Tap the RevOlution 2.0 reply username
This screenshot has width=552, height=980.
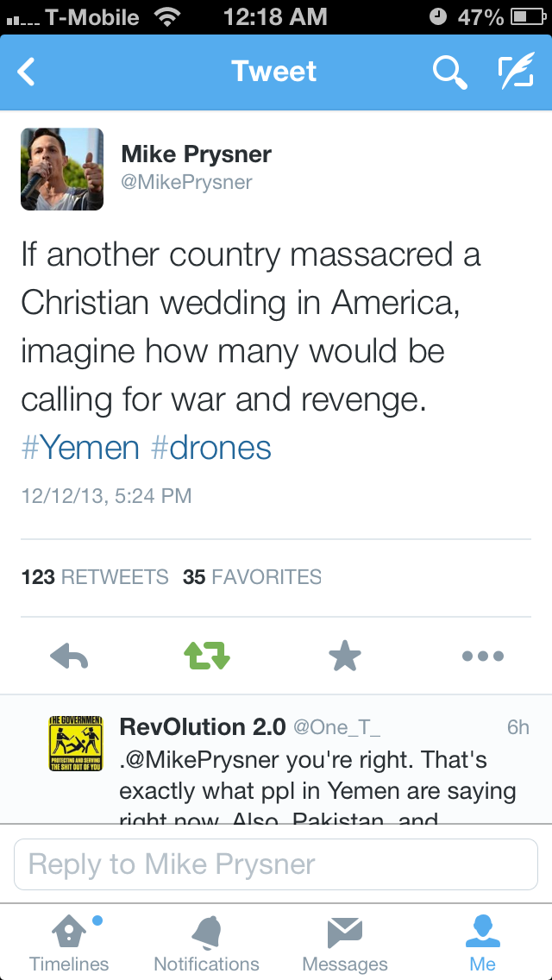(202, 727)
